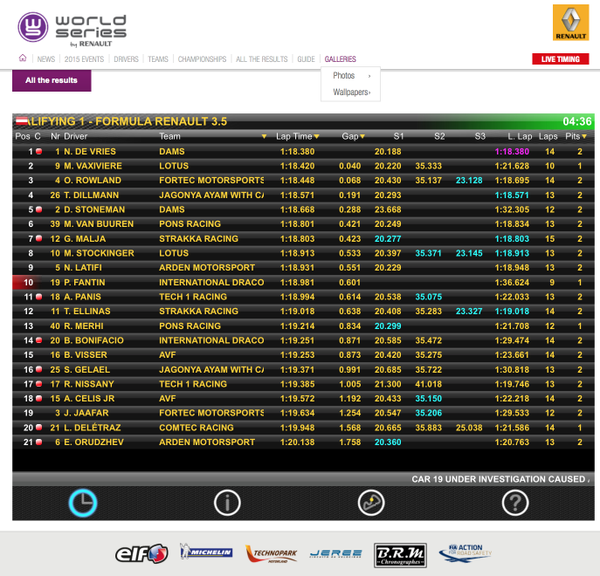Click driver name T. DILLMANN
Viewport: 600px width, 576px height.
(x=91, y=195)
